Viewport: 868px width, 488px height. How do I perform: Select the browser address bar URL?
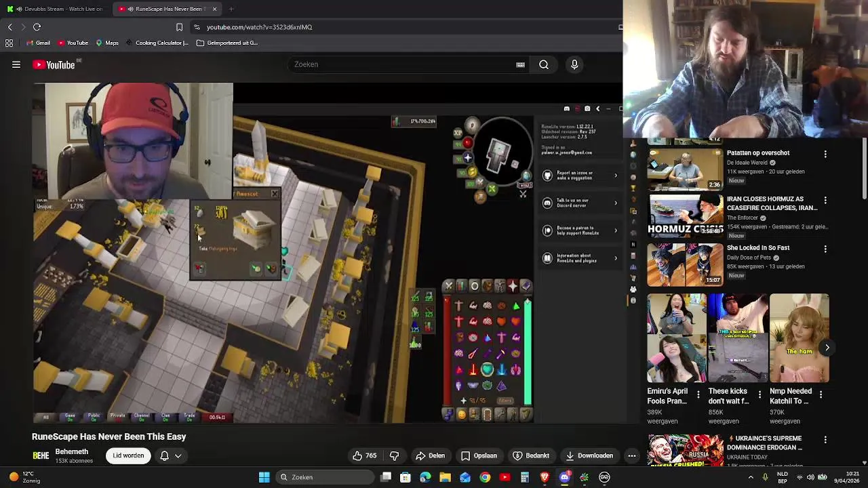coord(259,27)
